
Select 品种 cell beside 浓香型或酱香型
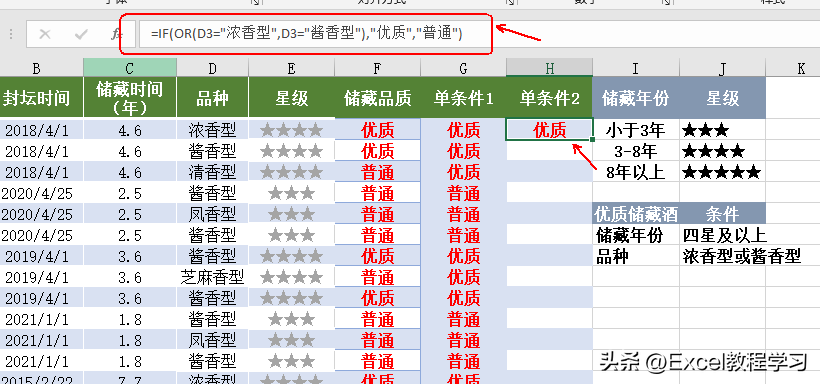(x=635, y=256)
